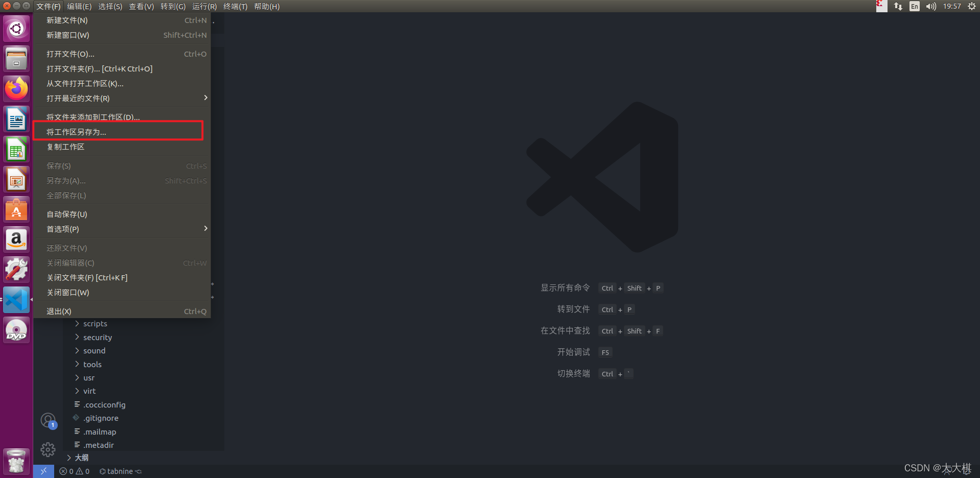Open the .cocciconfig file
980x478 pixels.
(104, 404)
